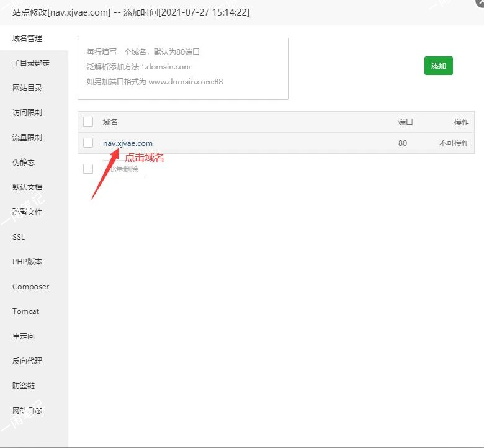Tick the checkbox beside nav.xjvae.com
This screenshot has height=448, width=484.
tap(88, 143)
